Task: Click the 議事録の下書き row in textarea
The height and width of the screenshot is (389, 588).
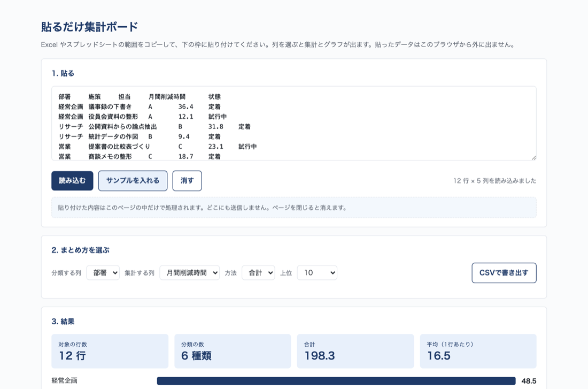Action: (140, 106)
